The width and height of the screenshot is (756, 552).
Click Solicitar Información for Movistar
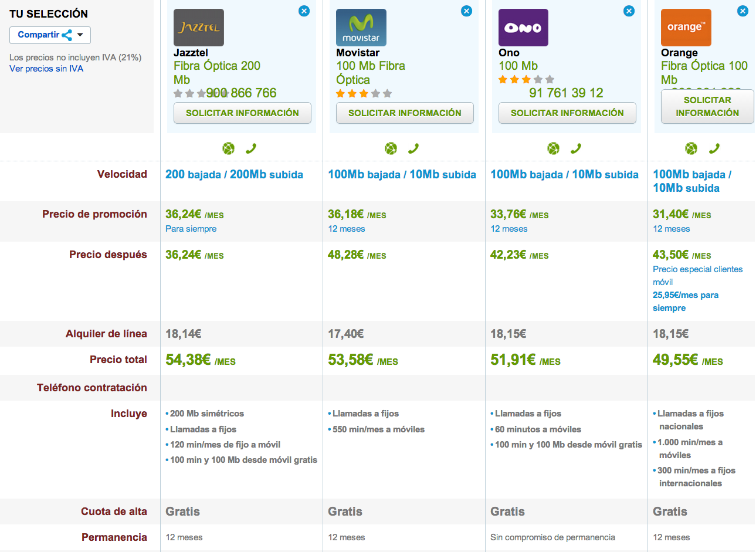point(405,113)
